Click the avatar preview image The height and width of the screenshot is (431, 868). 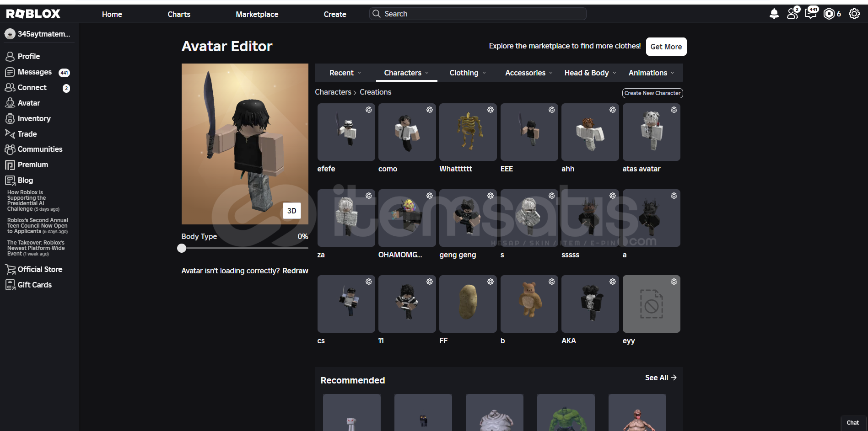pyautogui.click(x=245, y=144)
